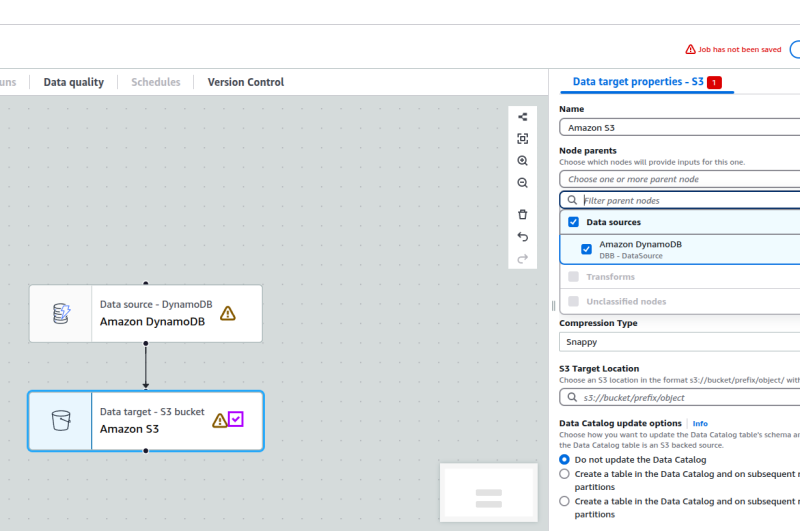This screenshot has width=800, height=531.
Task: Click Data target - S3 bucket label on node
Action: (152, 412)
